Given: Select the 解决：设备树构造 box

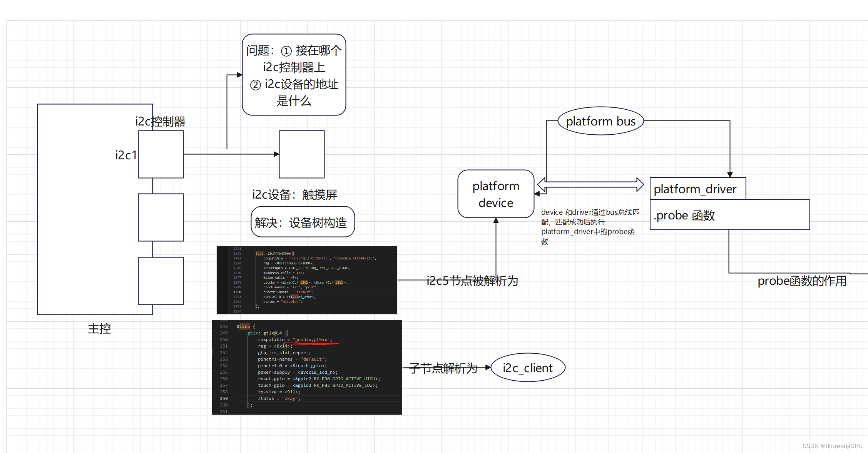Looking at the screenshot, I should coord(303,222).
